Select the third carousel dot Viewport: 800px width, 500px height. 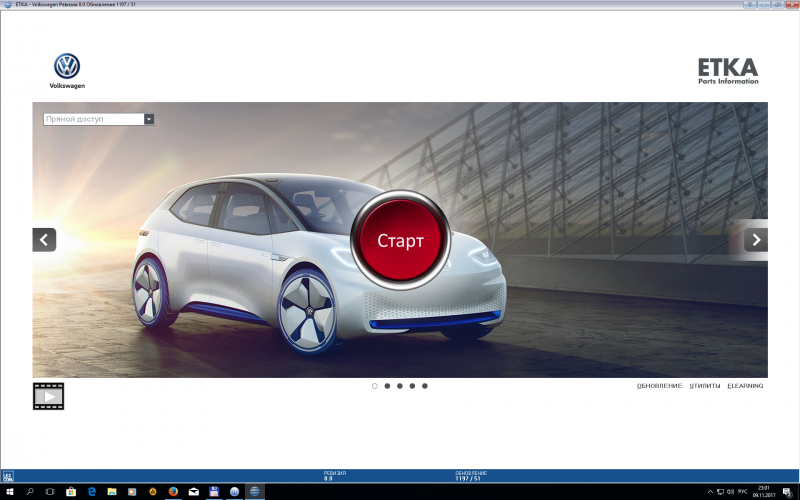point(399,385)
